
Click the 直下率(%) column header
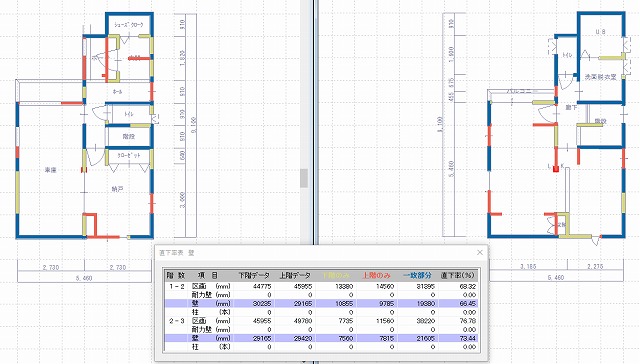pos(458,275)
